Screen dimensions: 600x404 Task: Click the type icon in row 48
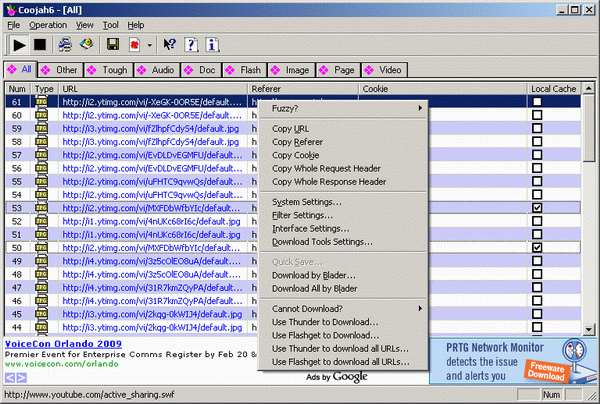(x=41, y=274)
